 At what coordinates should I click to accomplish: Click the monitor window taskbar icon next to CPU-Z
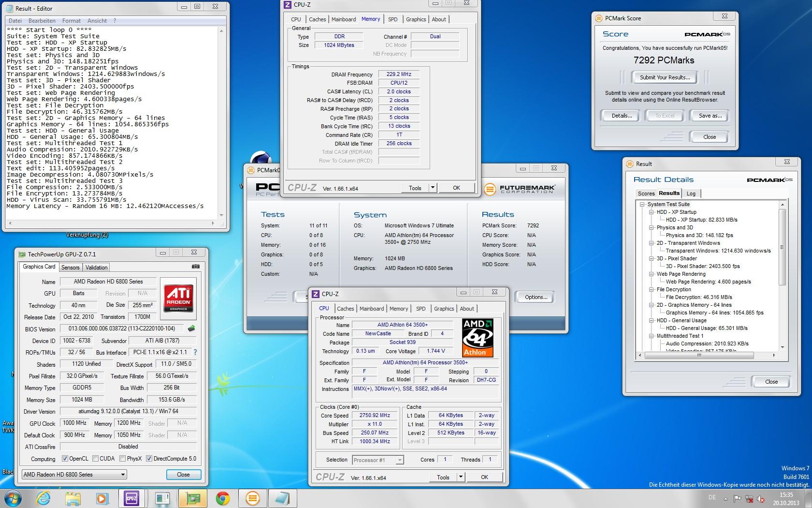pyautogui.click(x=162, y=498)
